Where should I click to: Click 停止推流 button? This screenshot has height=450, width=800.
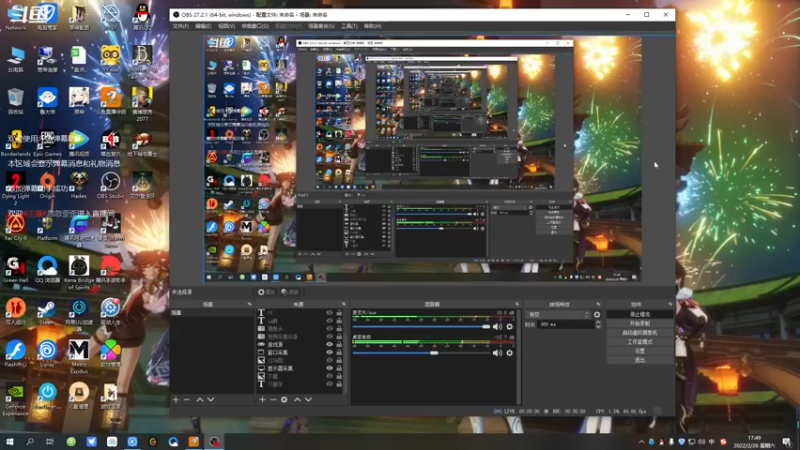pyautogui.click(x=640, y=314)
